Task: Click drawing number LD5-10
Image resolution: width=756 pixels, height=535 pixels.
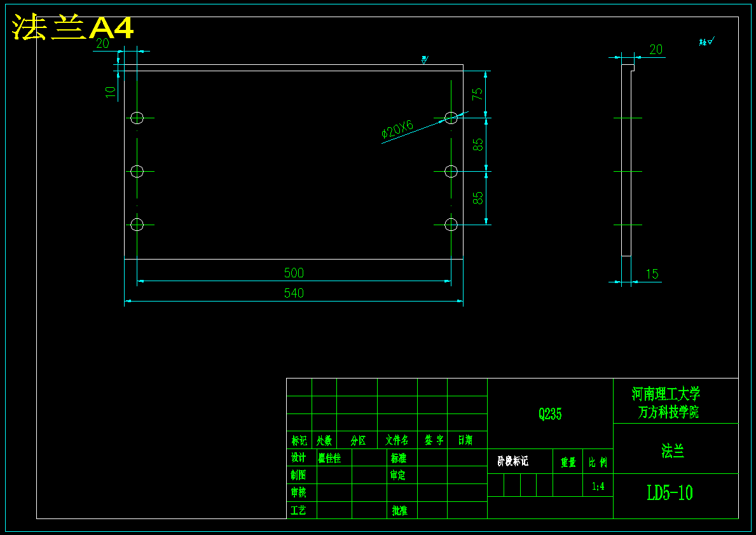Action: pos(670,493)
